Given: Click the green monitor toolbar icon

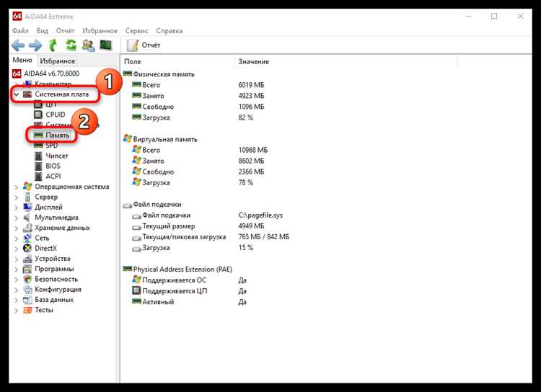Looking at the screenshot, I should pyautogui.click(x=106, y=45).
